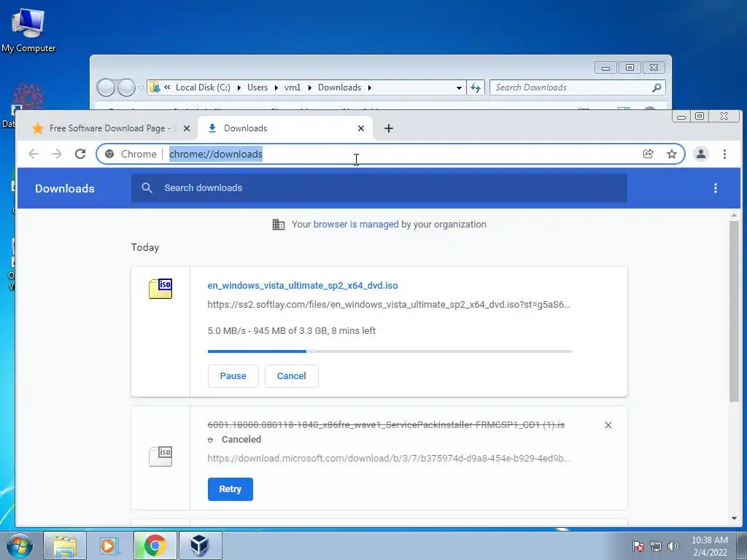The image size is (747, 560).
Task: Open the Chrome profile avatar icon
Action: (701, 154)
